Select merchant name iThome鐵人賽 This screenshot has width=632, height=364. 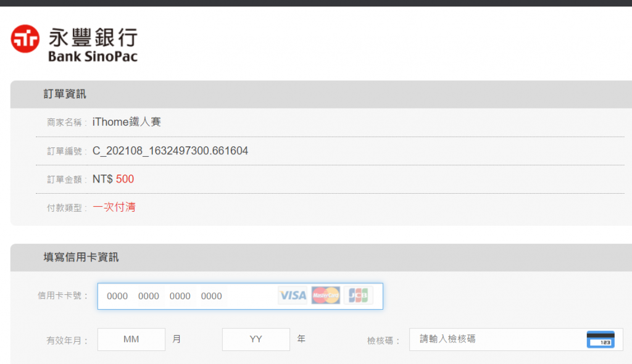click(127, 122)
